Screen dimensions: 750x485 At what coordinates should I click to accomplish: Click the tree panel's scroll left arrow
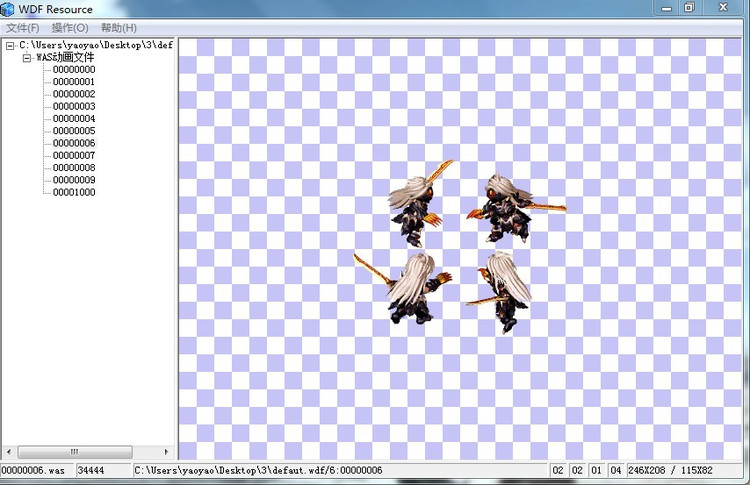pos(8,452)
